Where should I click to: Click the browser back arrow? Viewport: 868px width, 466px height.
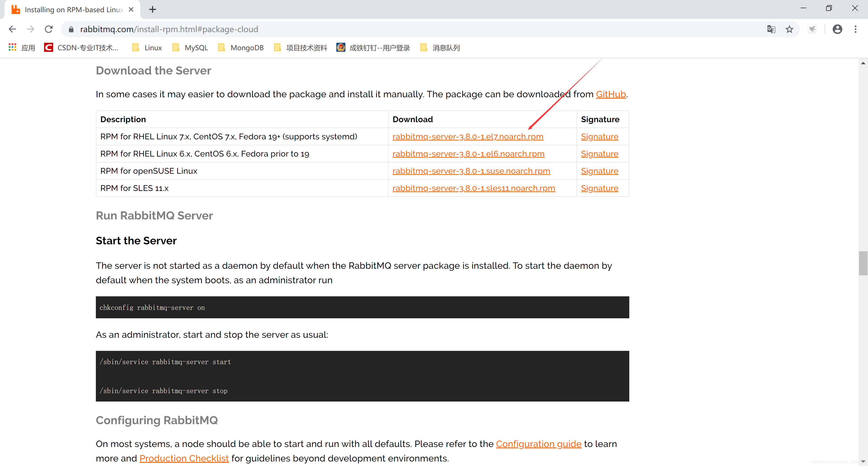tap(12, 29)
